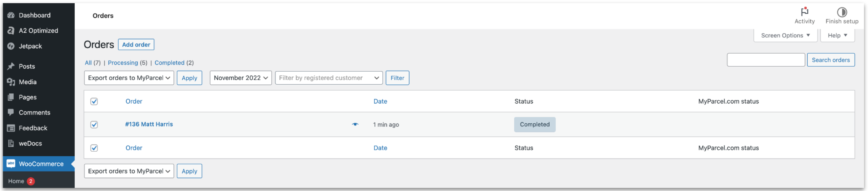Open the November 2022 date dropdown
Image resolution: width=868 pixels, height=191 pixels.
240,78
